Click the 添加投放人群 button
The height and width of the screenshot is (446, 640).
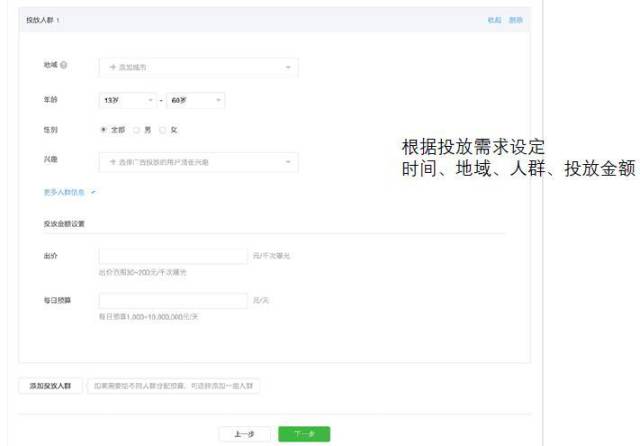tap(50, 385)
